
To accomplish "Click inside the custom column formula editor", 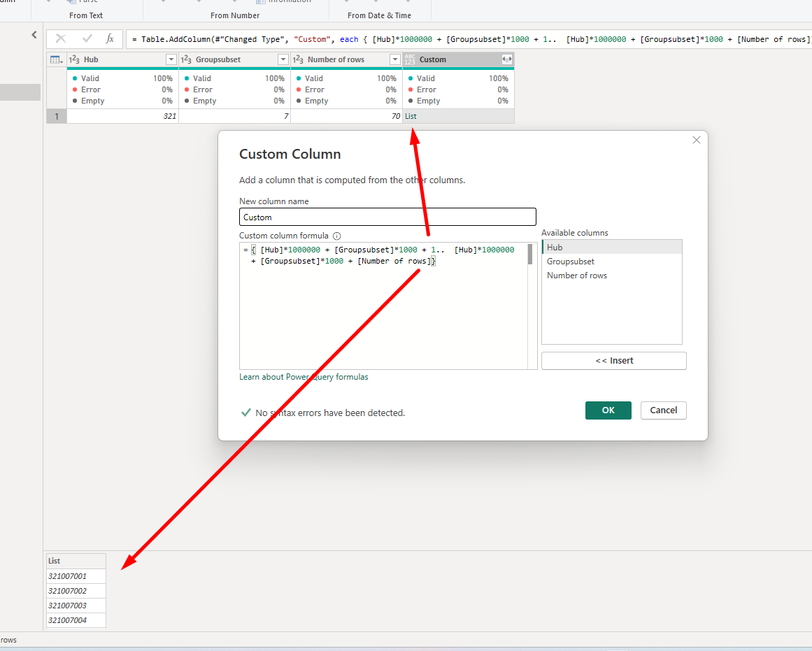I will [x=383, y=306].
